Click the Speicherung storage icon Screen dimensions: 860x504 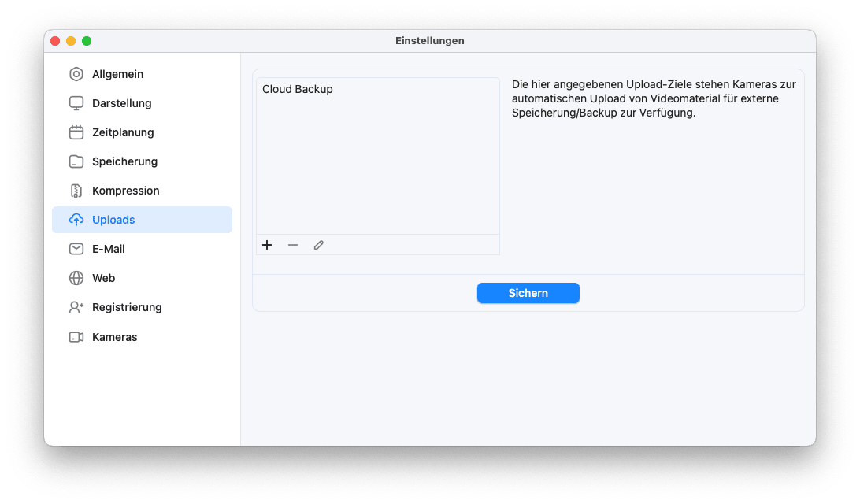[76, 161]
